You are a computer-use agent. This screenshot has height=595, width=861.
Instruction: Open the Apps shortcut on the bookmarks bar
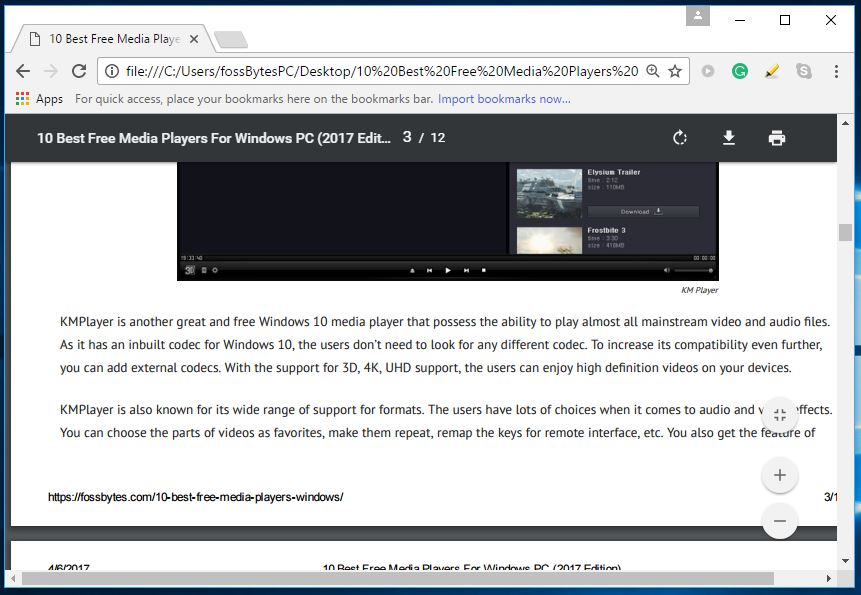(x=38, y=98)
